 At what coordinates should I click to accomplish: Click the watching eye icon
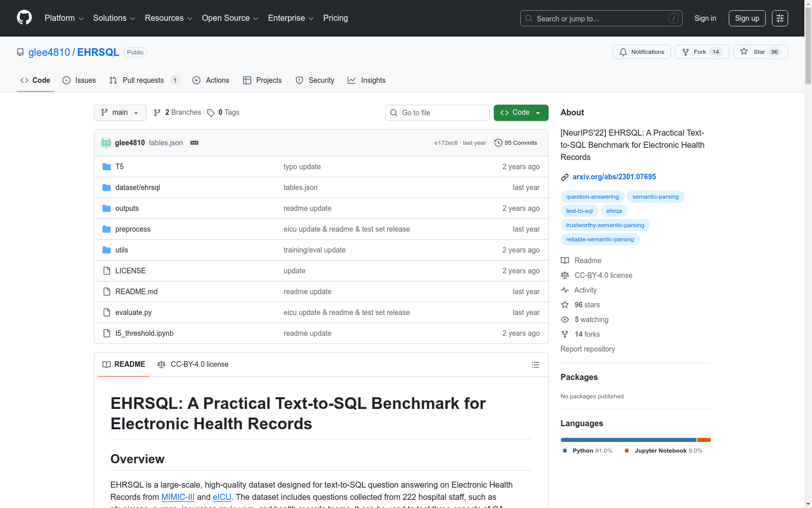pyautogui.click(x=565, y=320)
